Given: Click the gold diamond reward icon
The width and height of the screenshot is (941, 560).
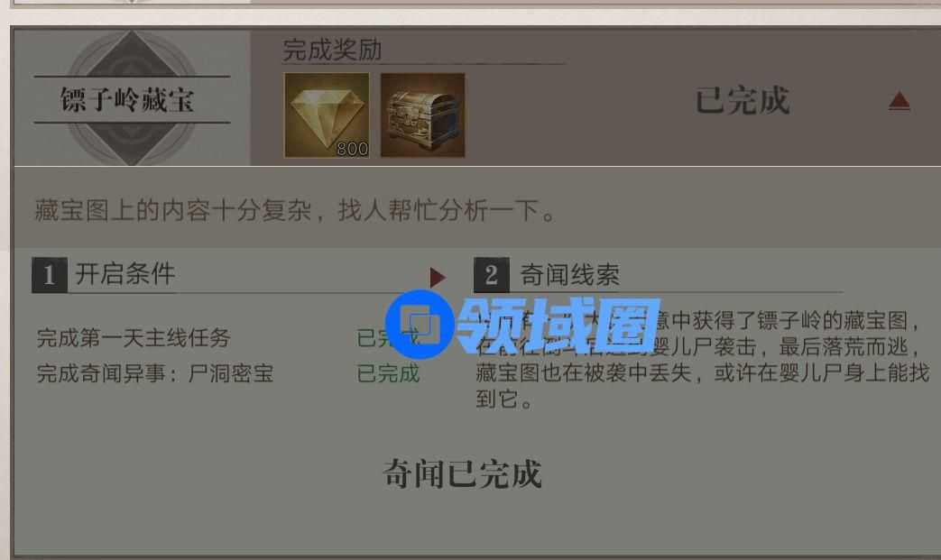Looking at the screenshot, I should tap(327, 115).
